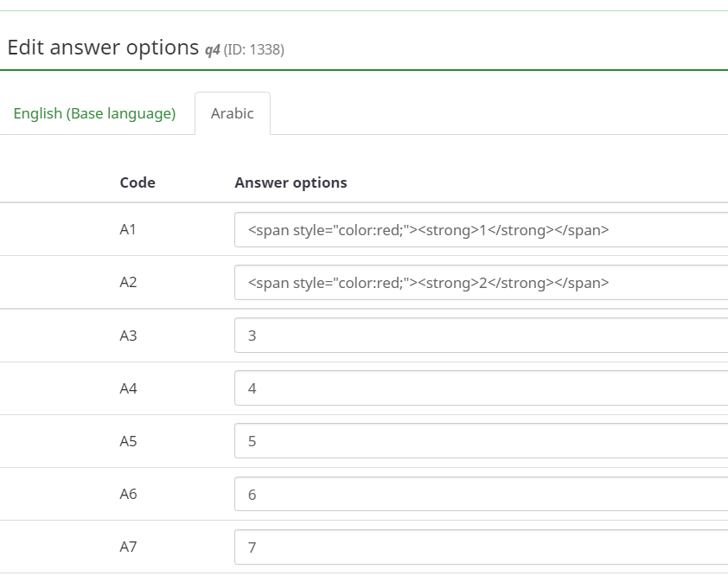Screen dimensions: 728x576
Task: Switch to the English (Base language) tab
Action: (94, 113)
